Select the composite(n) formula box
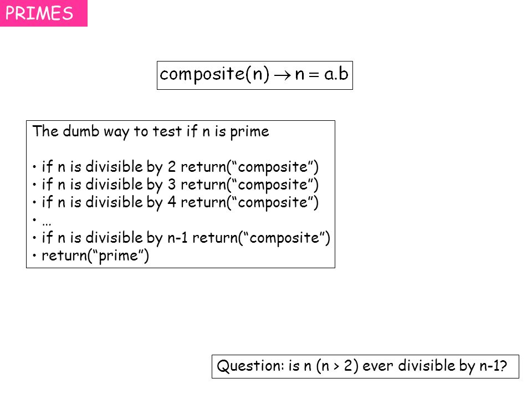This screenshot has width=532, height=399. click(255, 75)
